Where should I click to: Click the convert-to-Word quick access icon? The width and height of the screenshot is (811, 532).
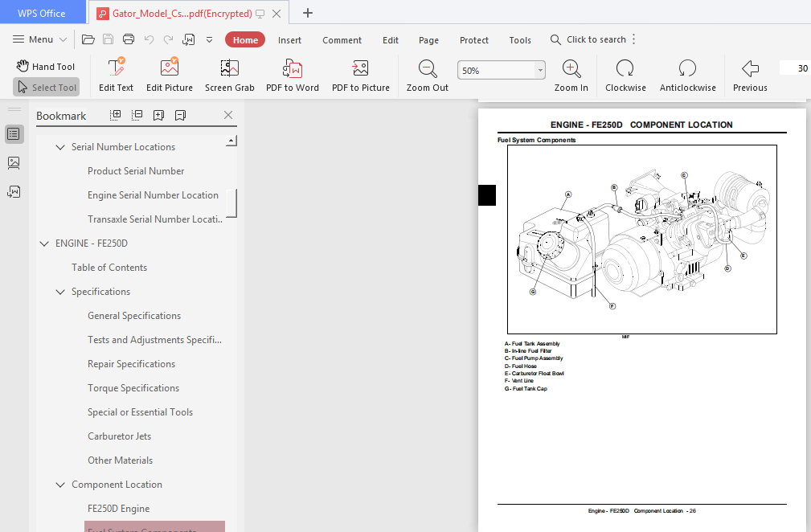[x=188, y=39]
